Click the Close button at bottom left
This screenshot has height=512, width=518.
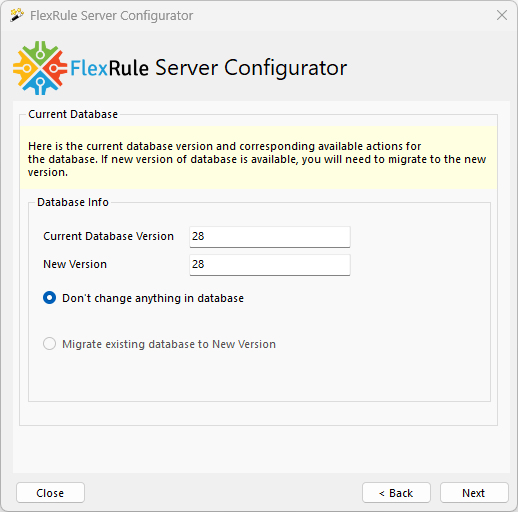click(x=50, y=493)
